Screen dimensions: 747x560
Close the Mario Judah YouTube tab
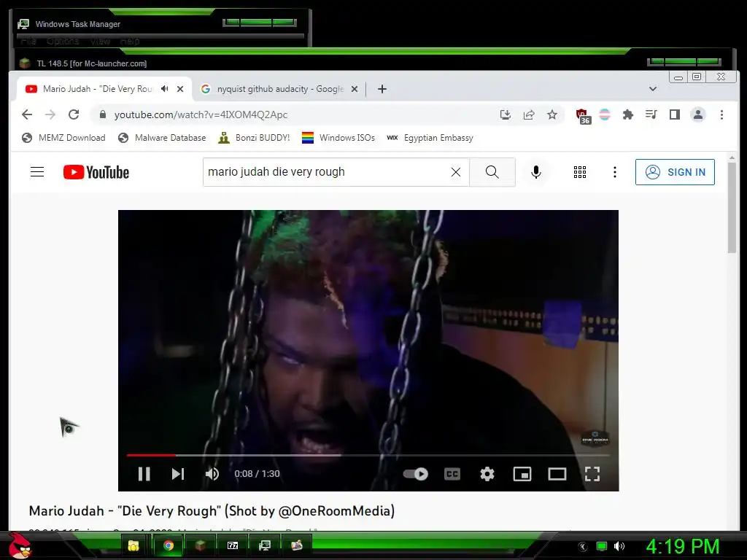coord(180,88)
